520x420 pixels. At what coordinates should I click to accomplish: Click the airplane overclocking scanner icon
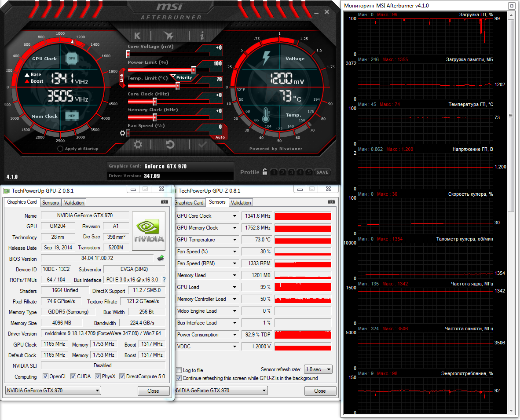(168, 36)
